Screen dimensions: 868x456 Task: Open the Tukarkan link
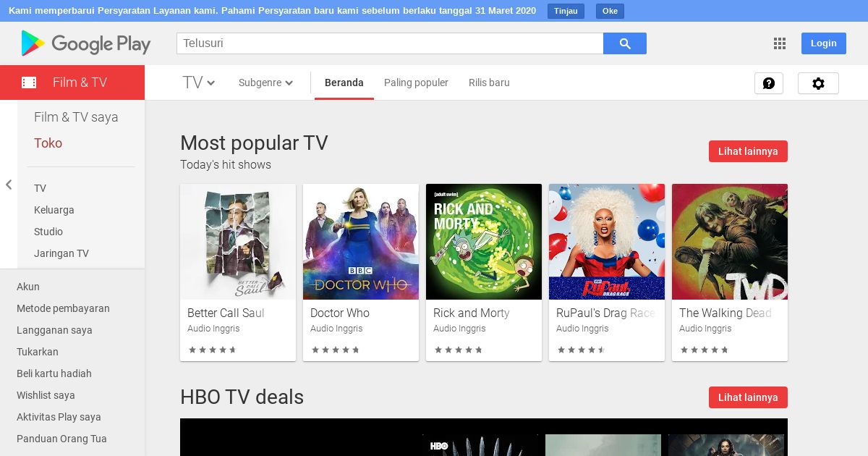(38, 352)
